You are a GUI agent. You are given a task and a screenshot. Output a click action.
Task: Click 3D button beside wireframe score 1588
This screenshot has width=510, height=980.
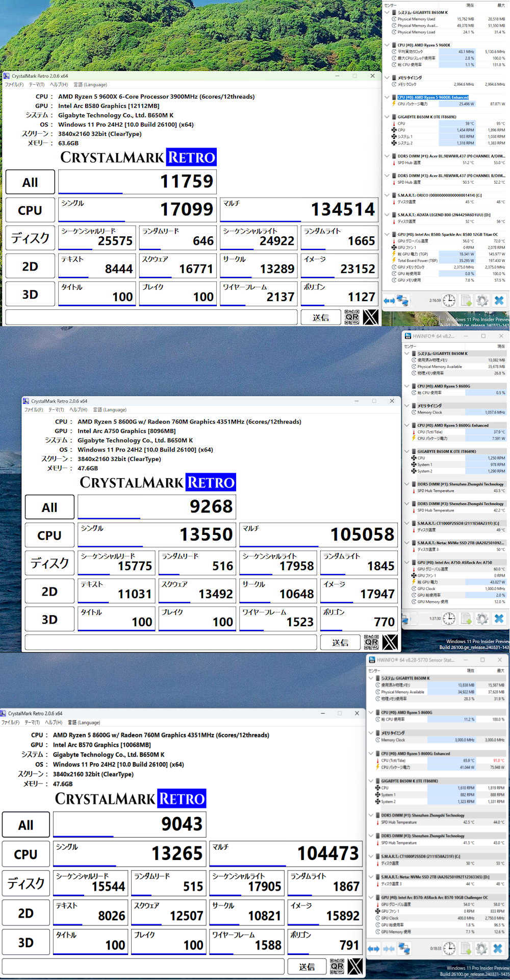[26, 942]
